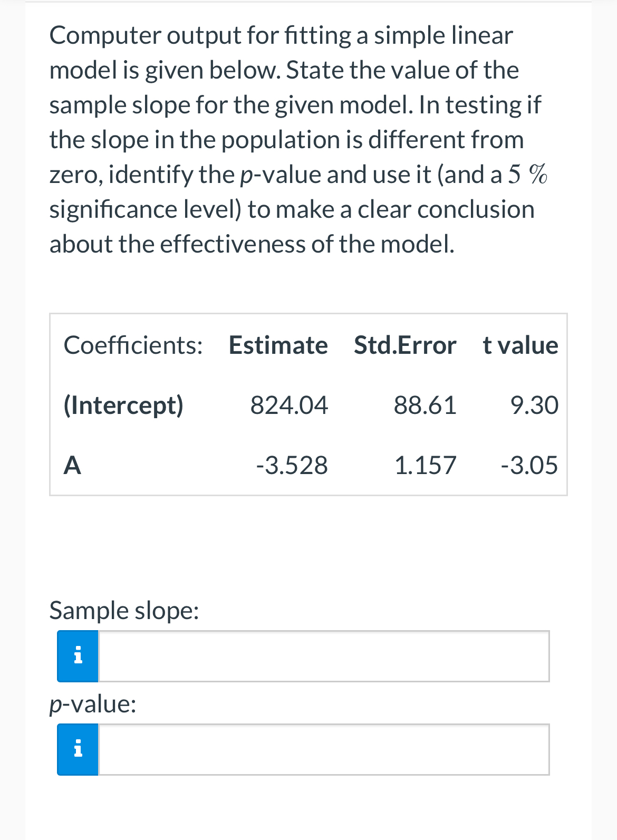Click the slope estimate -3.528

(292, 466)
